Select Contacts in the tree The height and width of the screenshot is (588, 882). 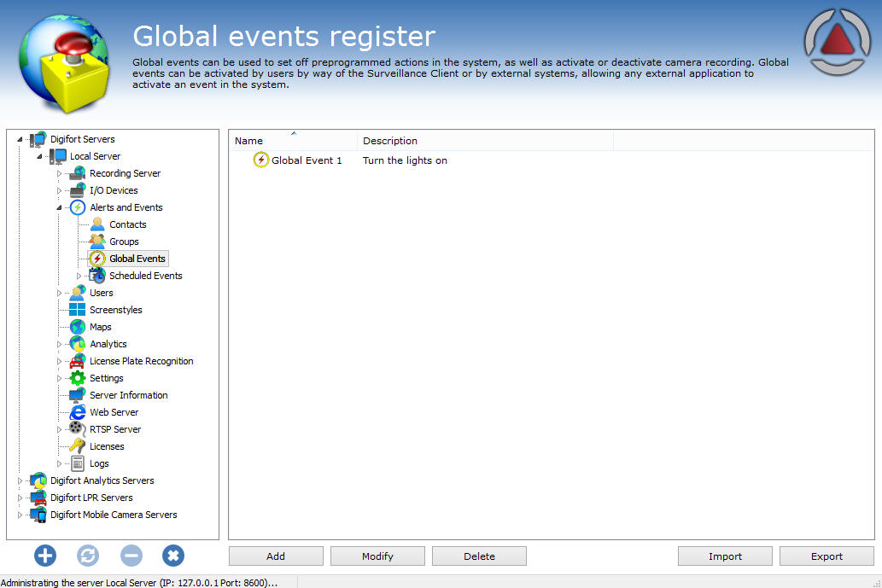[128, 224]
